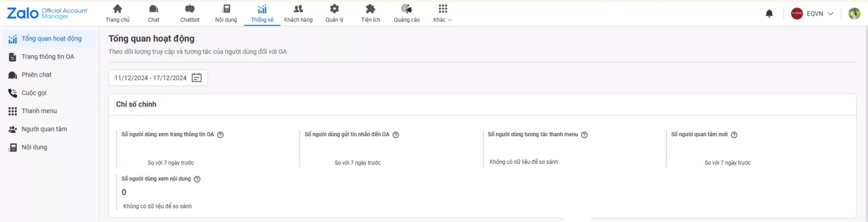Select Cuộc gọi in the sidebar
868x222 pixels.
pyautogui.click(x=34, y=93)
